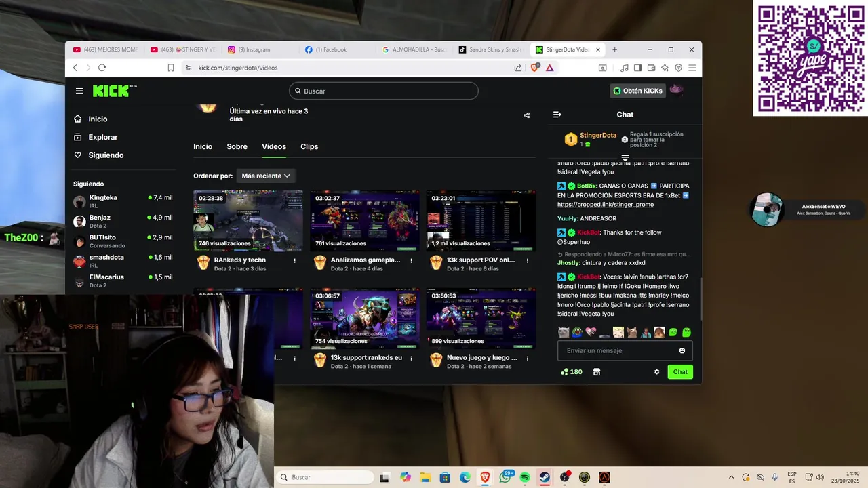Image resolution: width=868 pixels, height=488 pixels.
Task: Open BUTIsito channel from following list
Action: click(x=122, y=241)
